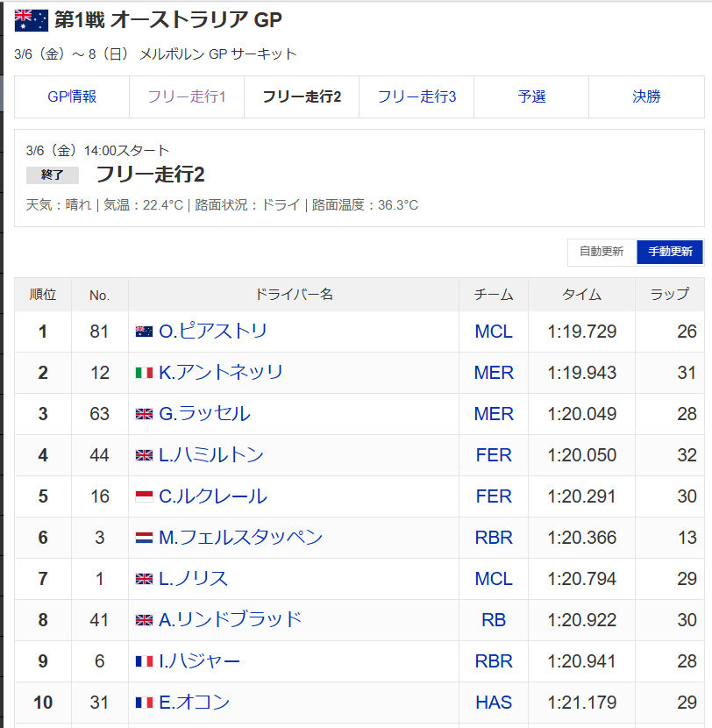712x728 pixels.
Task: Click the Italian flag next to K.アントネッリ
Action: (x=144, y=373)
